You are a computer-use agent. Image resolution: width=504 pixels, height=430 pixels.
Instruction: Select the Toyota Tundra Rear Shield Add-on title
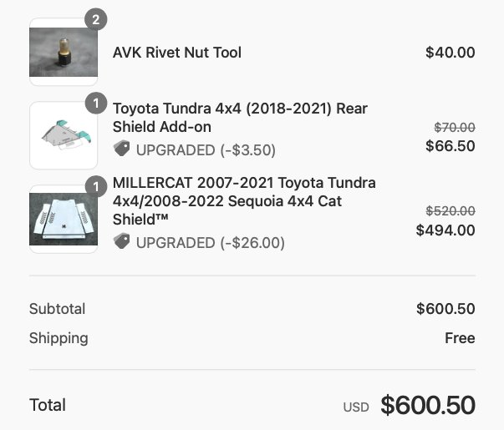[x=240, y=118]
